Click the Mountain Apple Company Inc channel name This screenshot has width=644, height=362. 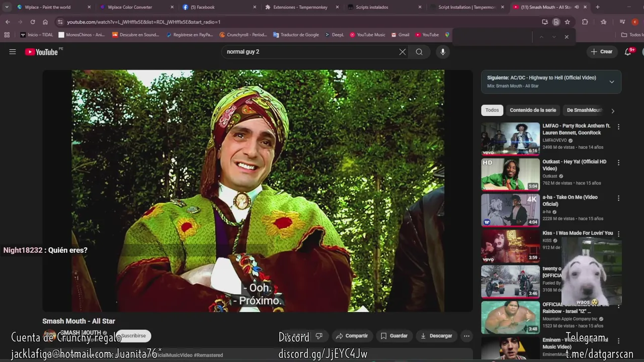tap(570, 319)
